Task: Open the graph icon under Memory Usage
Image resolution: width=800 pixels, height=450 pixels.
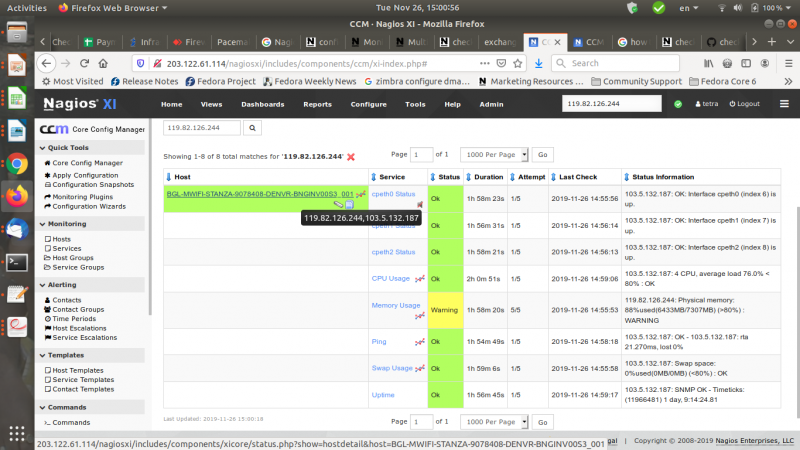Action: [419, 316]
